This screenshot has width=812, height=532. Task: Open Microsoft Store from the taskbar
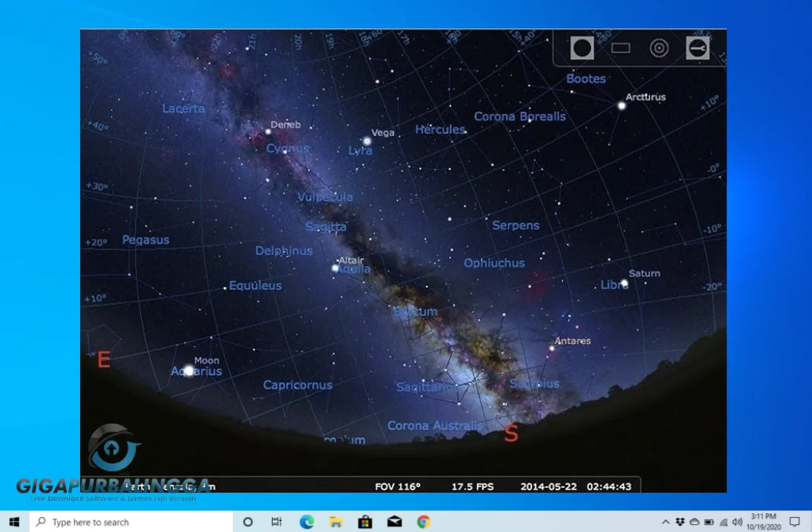(x=364, y=521)
